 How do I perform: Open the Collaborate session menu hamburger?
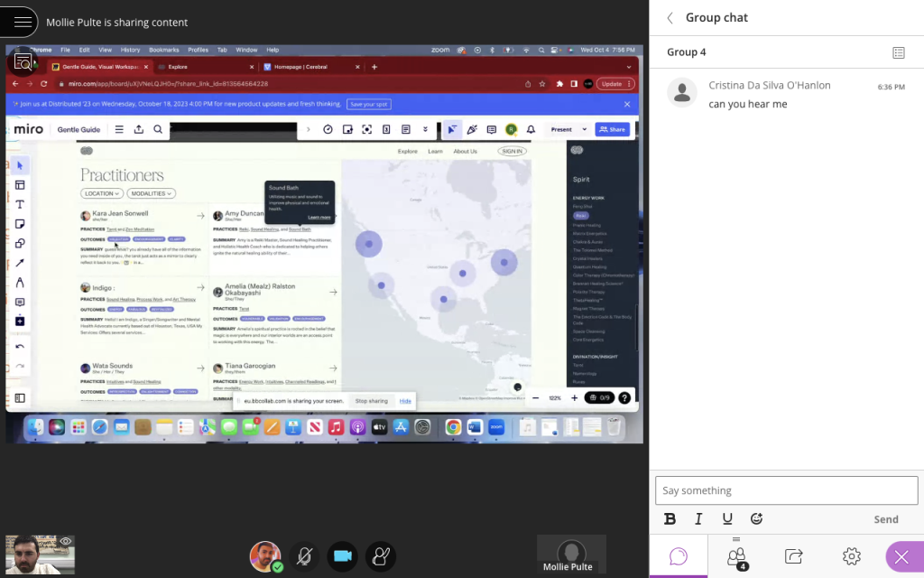[x=23, y=22]
